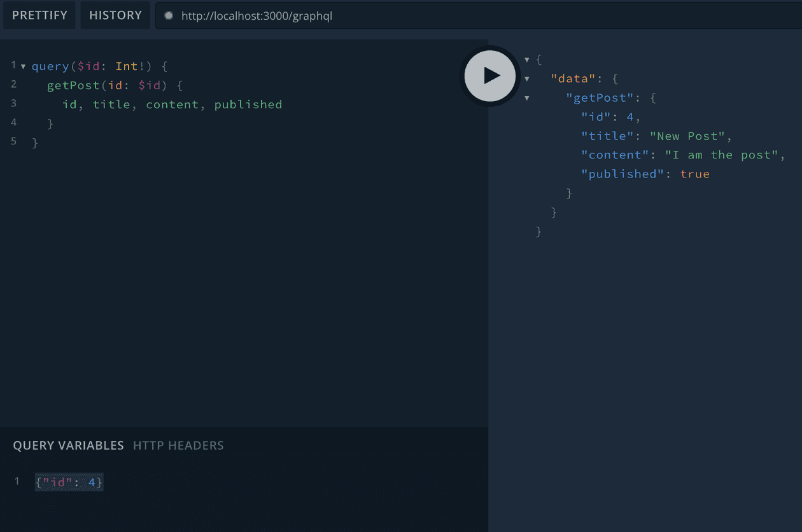Click the "I am the post" content value

tap(726, 155)
